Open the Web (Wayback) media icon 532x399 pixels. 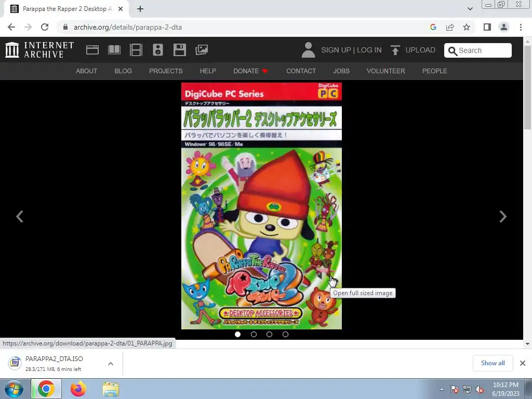[92, 50]
